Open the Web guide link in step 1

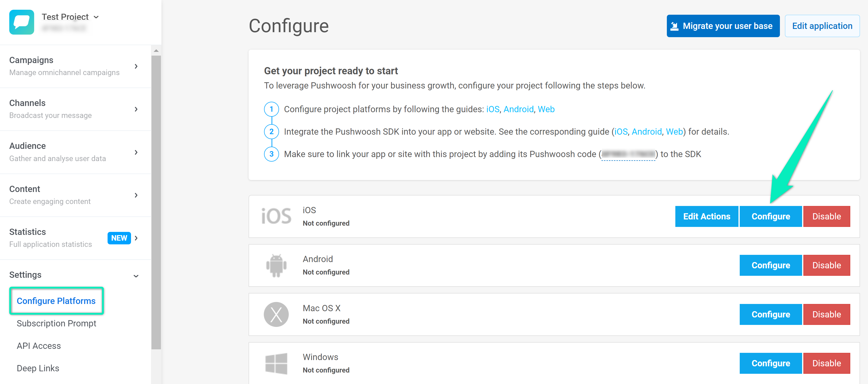pos(546,109)
